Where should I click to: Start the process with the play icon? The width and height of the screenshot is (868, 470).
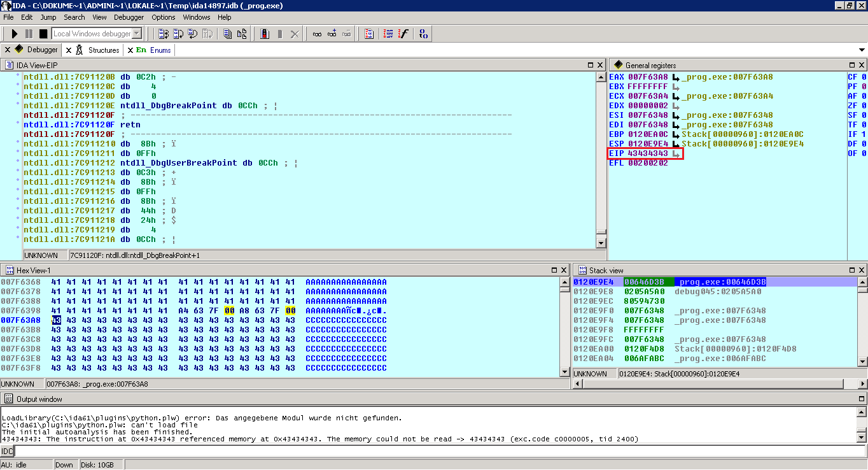[x=15, y=34]
